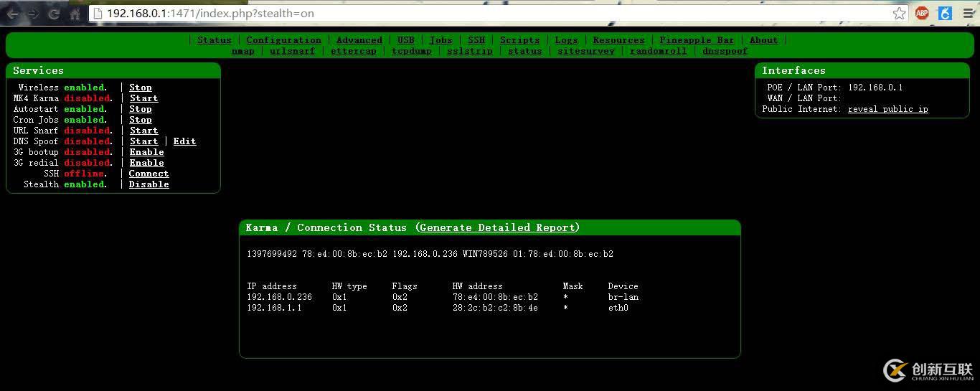The height and width of the screenshot is (391, 980).
Task: Open the Jobs page
Action: 441,40
